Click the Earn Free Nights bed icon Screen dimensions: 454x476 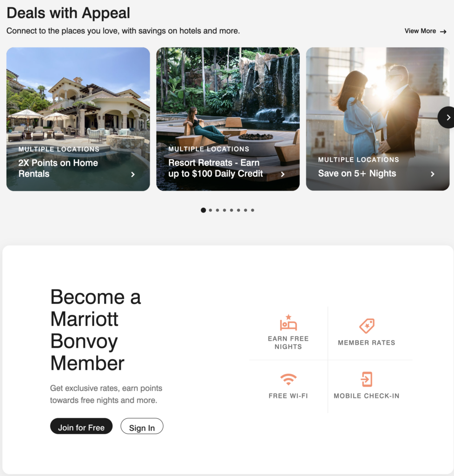tap(288, 323)
